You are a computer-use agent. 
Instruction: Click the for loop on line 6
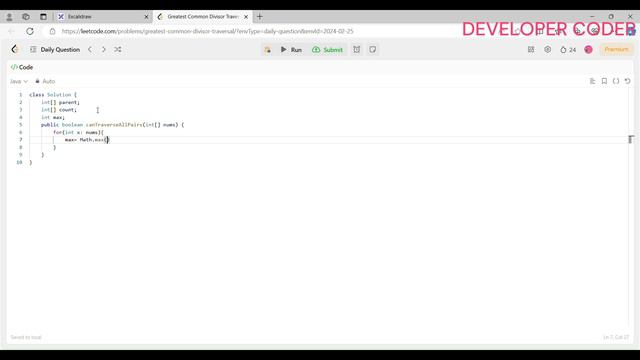point(78,132)
